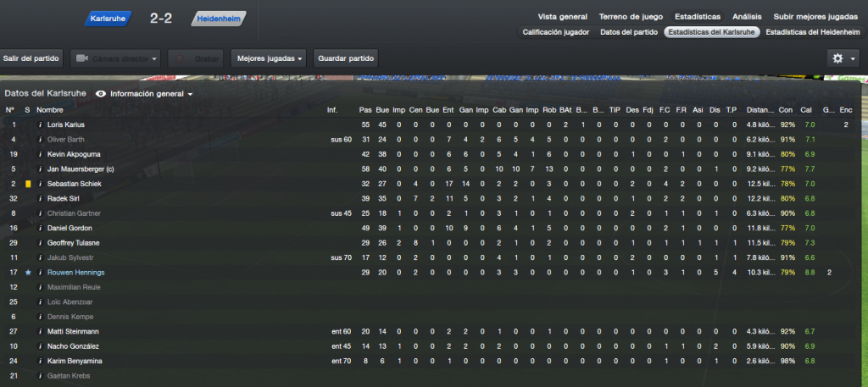
Task: Click the camera icon on Cámara director
Action: pyautogui.click(x=82, y=58)
